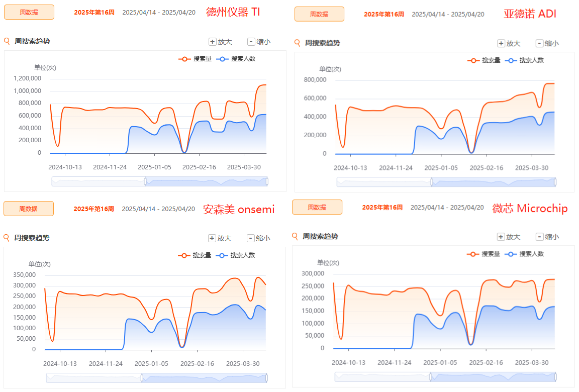Click the search magnifier icon in the TI panel
Viewport: 579px width, 392px height.
point(7,41)
